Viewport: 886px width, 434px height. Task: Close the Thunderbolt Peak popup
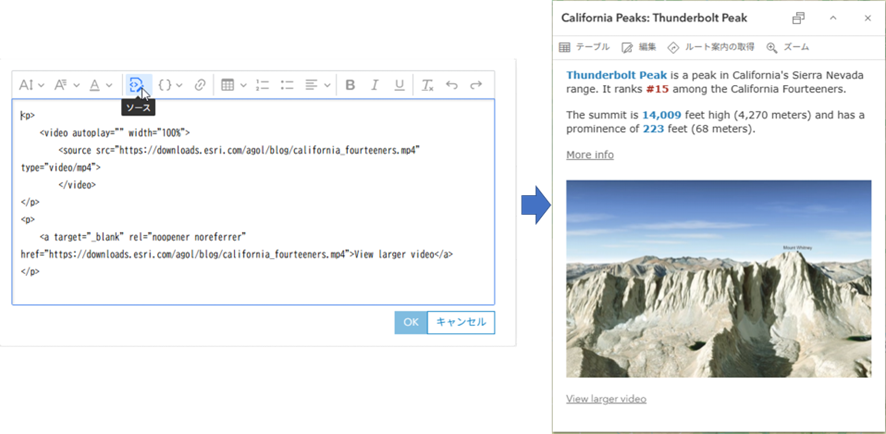[x=868, y=18]
